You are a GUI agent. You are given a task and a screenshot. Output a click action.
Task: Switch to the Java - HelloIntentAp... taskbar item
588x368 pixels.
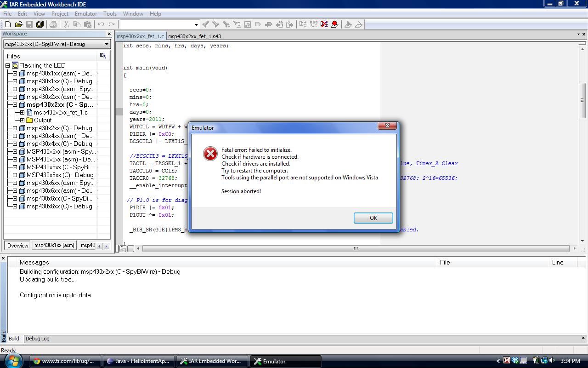pyautogui.click(x=139, y=361)
